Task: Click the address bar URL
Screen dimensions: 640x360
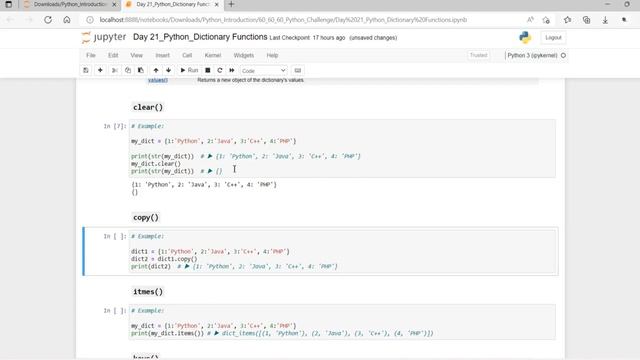Action: [x=283, y=20]
